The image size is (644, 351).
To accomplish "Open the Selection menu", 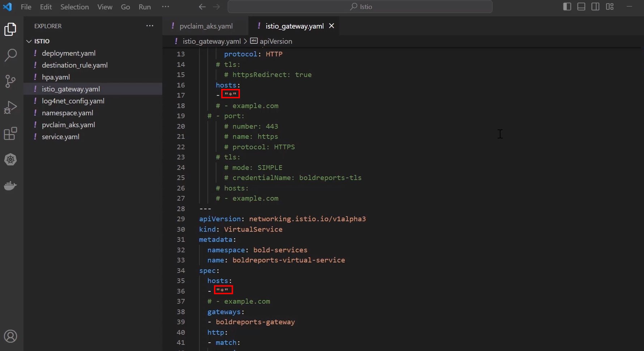I will (74, 7).
